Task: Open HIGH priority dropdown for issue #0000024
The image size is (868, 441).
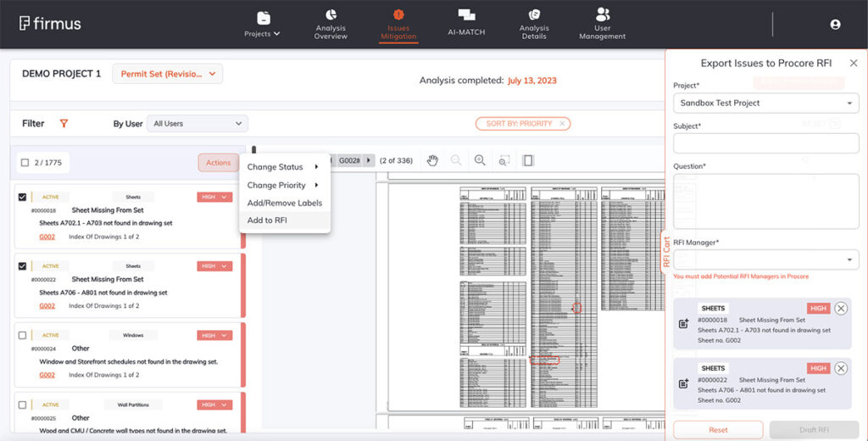Action: click(214, 335)
